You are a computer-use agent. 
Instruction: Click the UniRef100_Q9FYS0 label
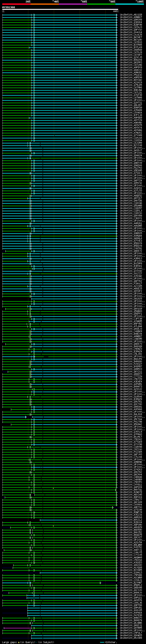131,30
